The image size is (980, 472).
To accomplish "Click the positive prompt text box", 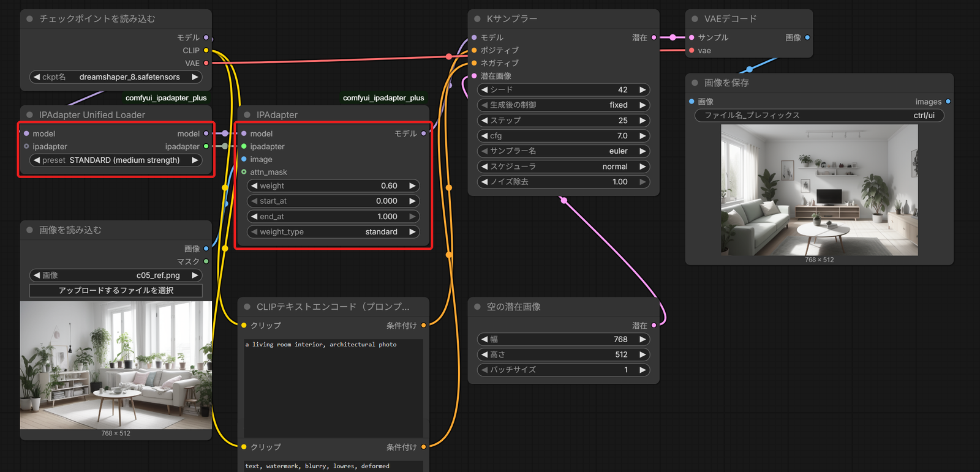I will [333, 388].
